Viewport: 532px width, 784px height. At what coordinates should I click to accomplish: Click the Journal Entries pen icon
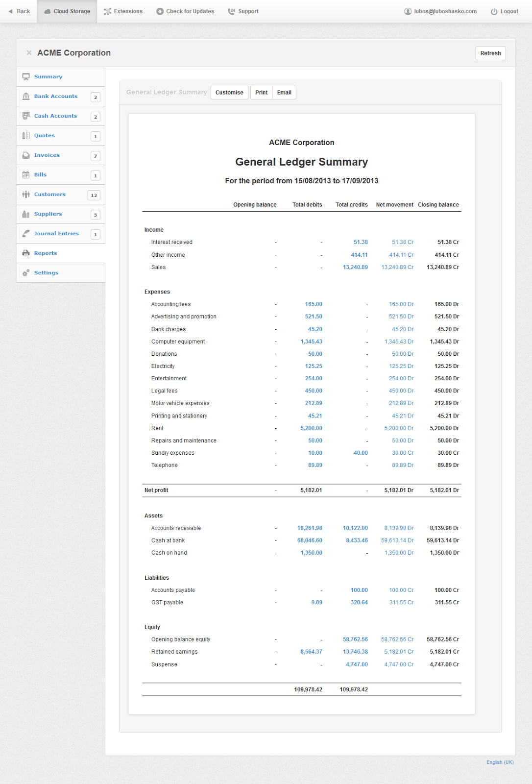26,234
